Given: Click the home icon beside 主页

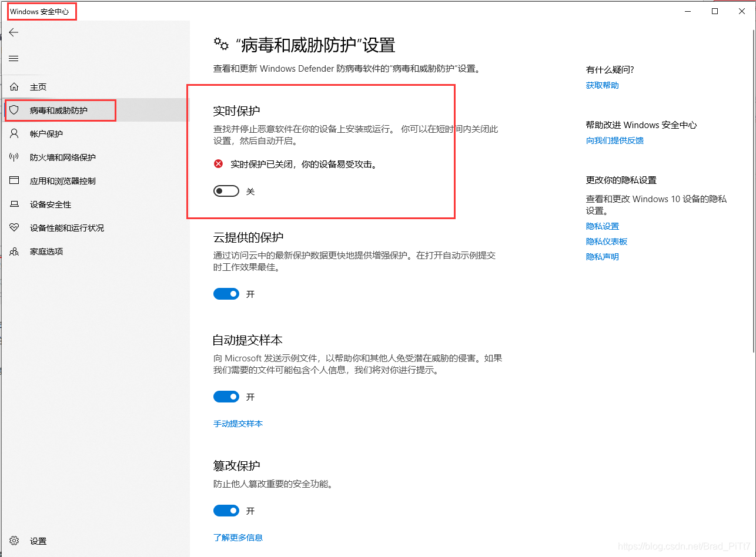Looking at the screenshot, I should pyautogui.click(x=14, y=86).
